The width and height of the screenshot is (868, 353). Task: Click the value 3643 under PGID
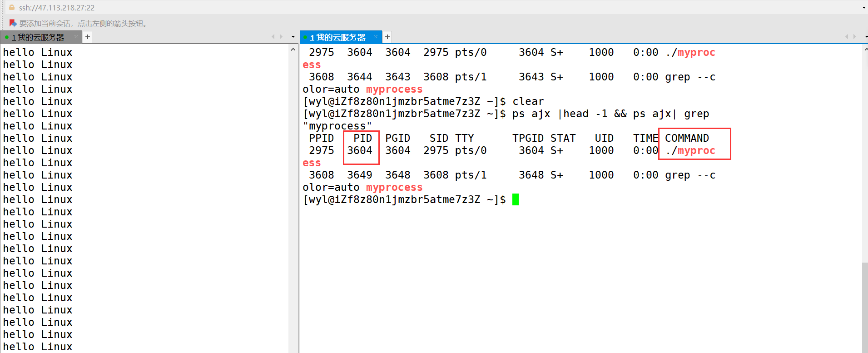tap(398, 77)
